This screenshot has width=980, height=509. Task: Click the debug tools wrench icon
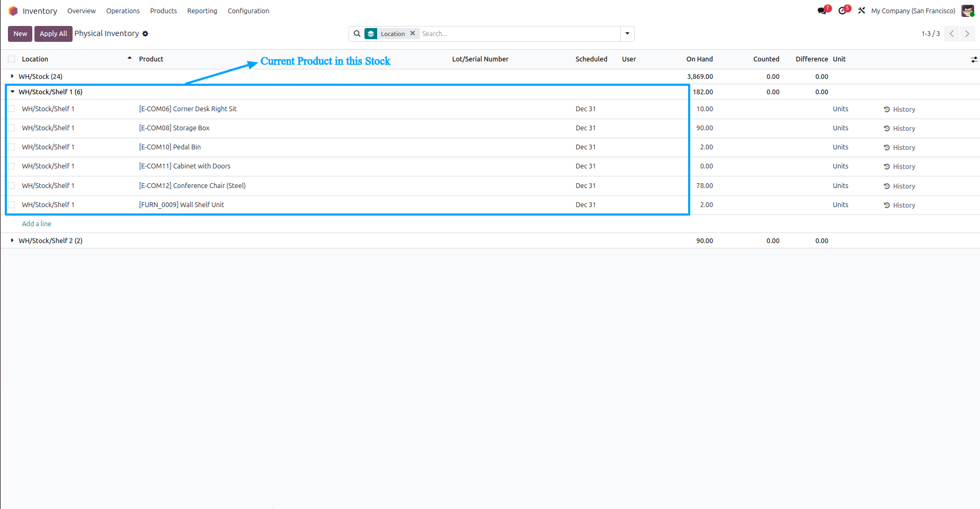tap(862, 11)
